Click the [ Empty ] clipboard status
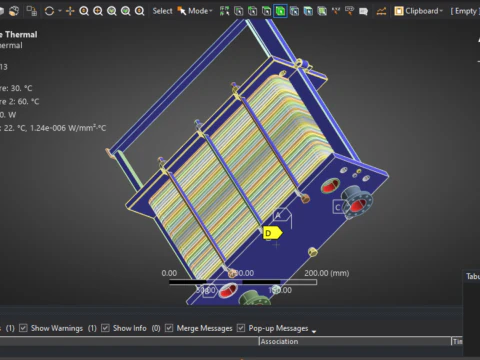The width and height of the screenshot is (480, 360). pyautogui.click(x=465, y=11)
